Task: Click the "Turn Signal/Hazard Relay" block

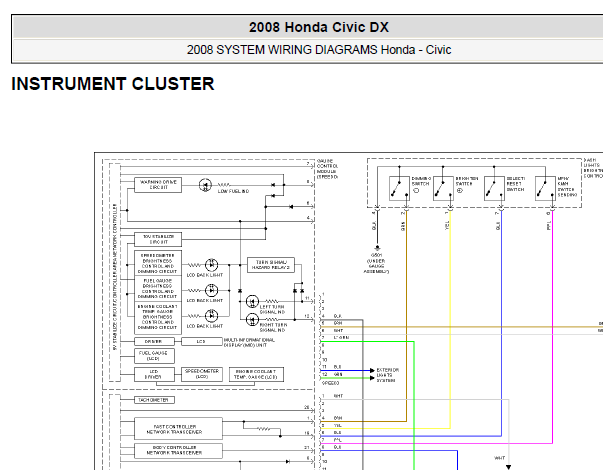Action: (270, 265)
